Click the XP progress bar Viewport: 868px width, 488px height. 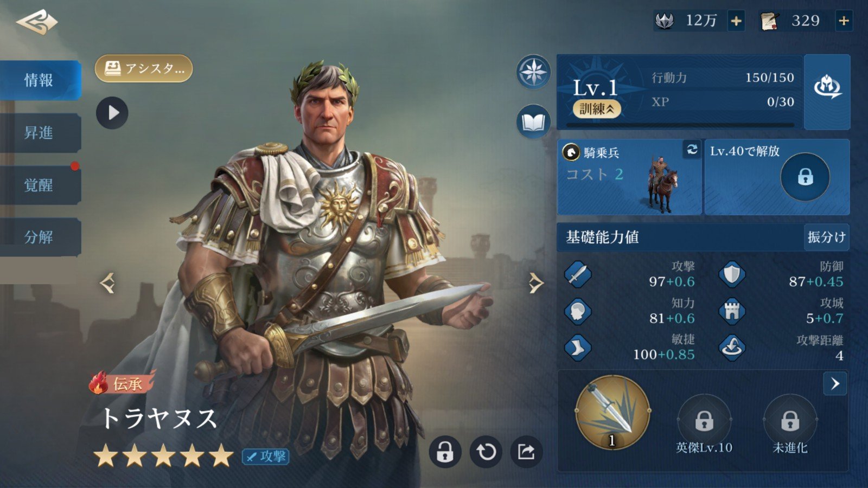[680, 125]
